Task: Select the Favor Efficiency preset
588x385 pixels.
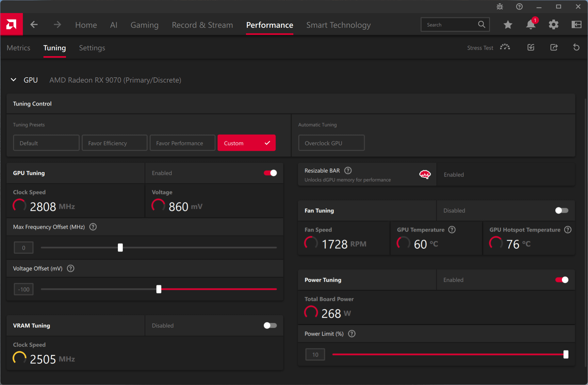Action: 115,143
